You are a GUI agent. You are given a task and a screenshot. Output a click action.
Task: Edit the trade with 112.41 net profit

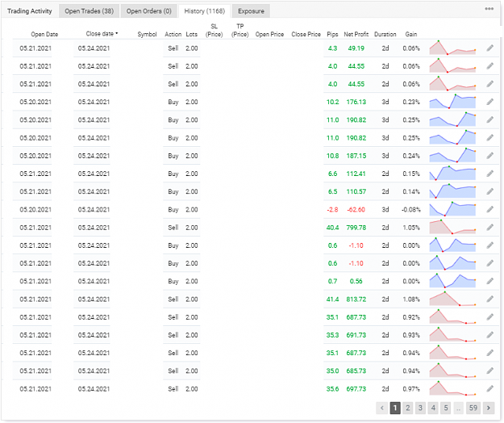[x=489, y=174]
